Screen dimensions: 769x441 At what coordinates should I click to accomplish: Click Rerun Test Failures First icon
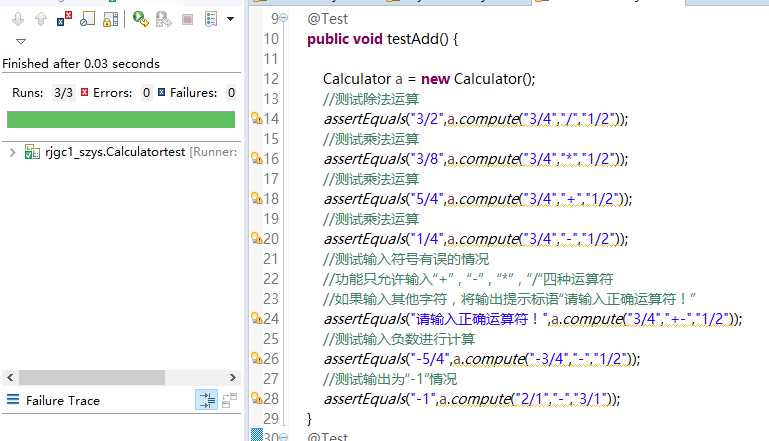click(163, 19)
